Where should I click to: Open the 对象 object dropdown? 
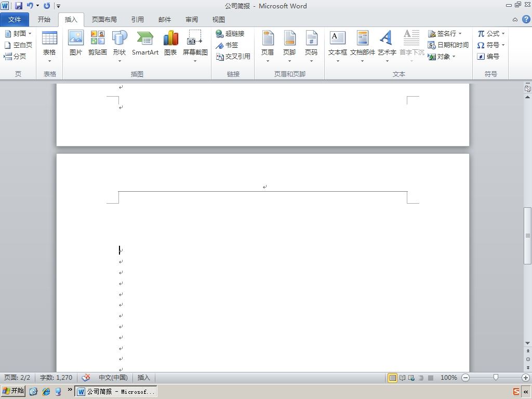(442, 57)
